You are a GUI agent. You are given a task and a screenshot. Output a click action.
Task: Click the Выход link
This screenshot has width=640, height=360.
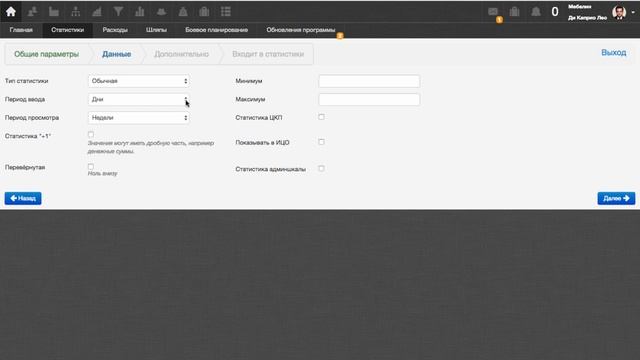[613, 53]
